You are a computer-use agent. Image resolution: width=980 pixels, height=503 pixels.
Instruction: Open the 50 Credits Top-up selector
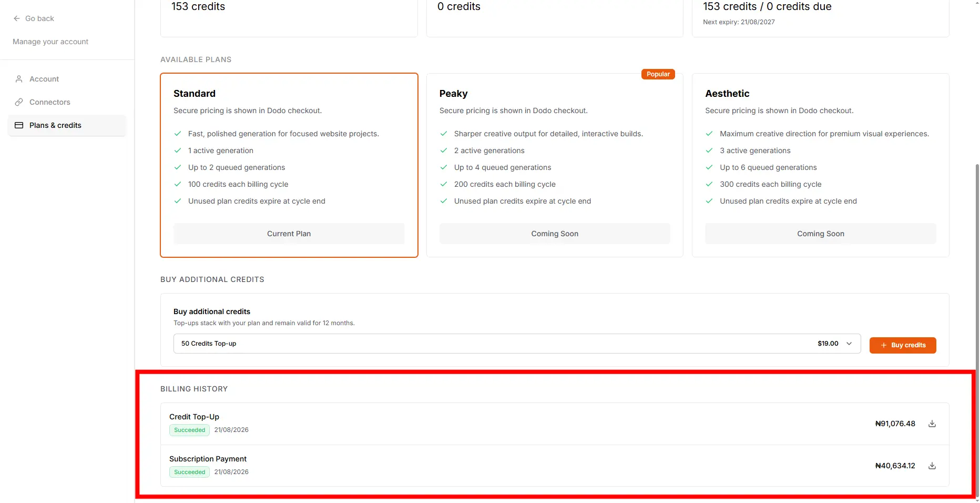click(x=517, y=344)
